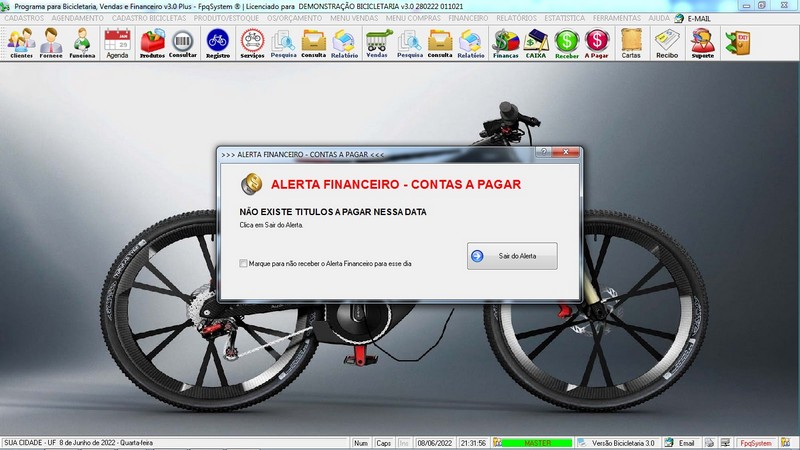
Task: Minimize the main program window
Action: 747,5
